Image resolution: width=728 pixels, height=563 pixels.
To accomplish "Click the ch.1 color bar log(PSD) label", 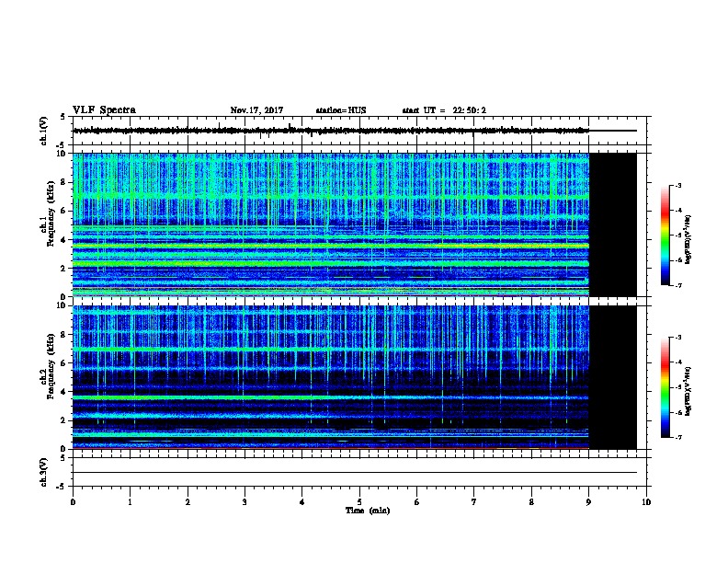I will click(x=688, y=239).
